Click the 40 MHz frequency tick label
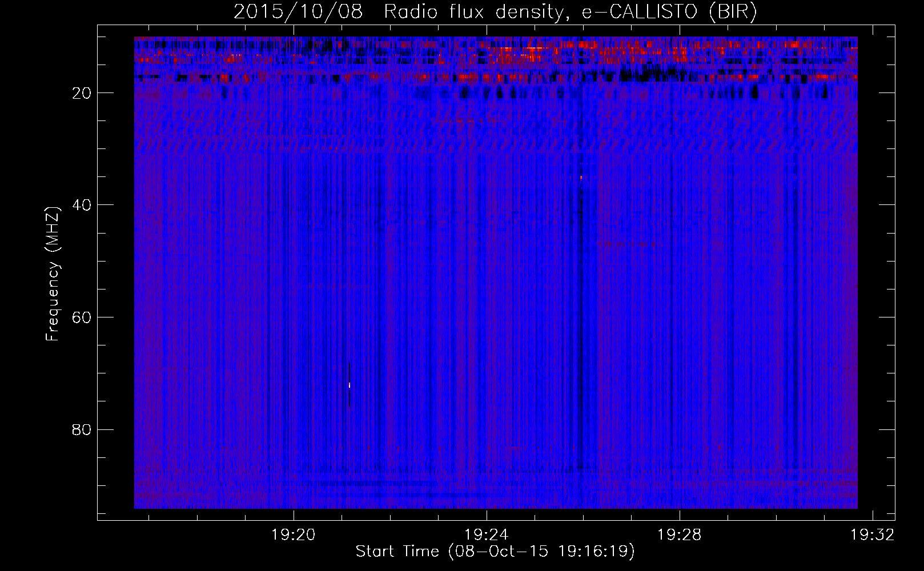 pos(82,205)
